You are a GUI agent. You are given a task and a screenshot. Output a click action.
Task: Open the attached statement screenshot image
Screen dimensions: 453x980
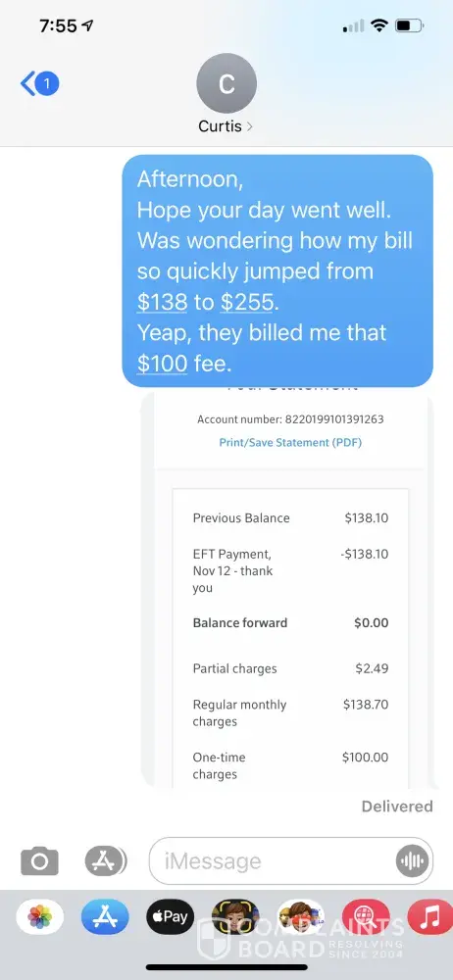tap(287, 589)
